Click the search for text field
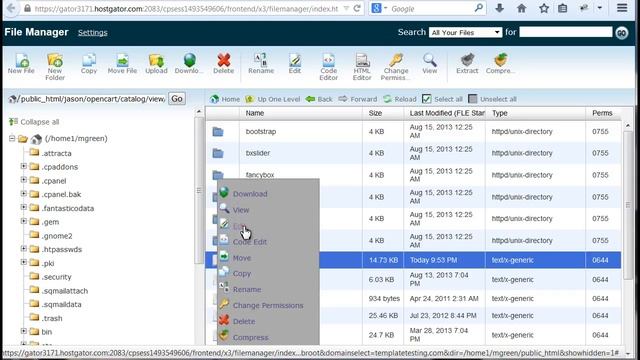This screenshot has width=640, height=360. point(566,32)
